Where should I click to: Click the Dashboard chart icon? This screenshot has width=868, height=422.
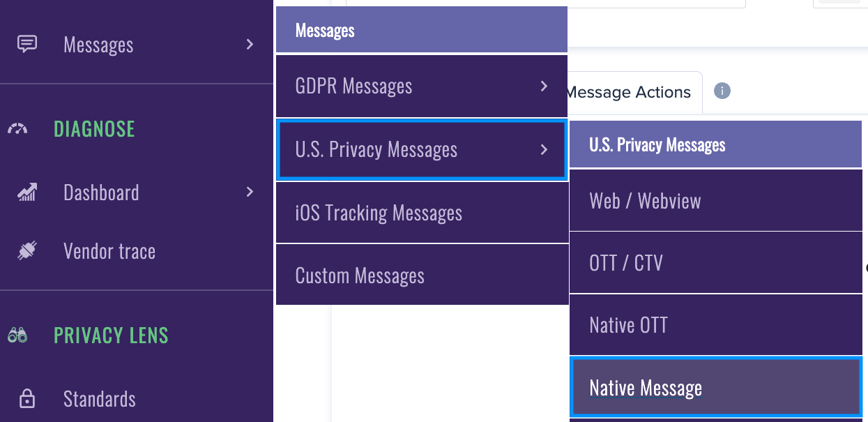27,192
